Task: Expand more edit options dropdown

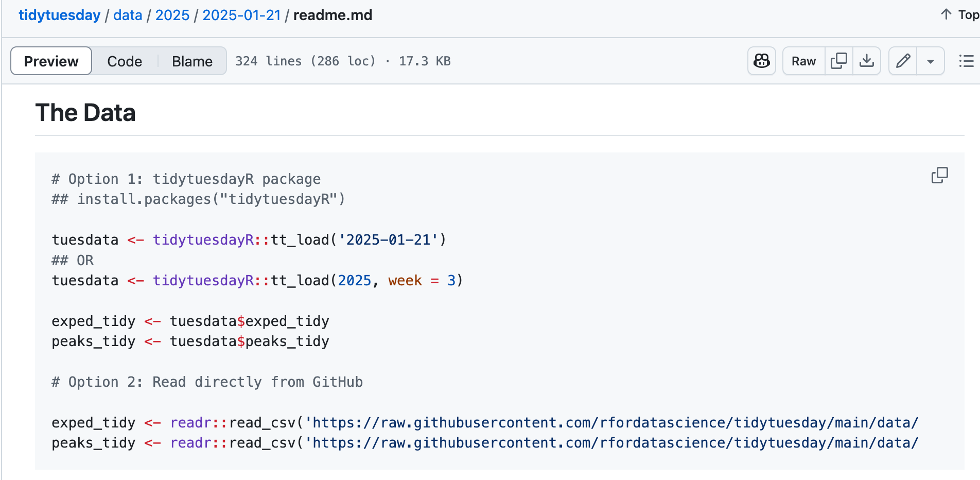Action: tap(930, 61)
